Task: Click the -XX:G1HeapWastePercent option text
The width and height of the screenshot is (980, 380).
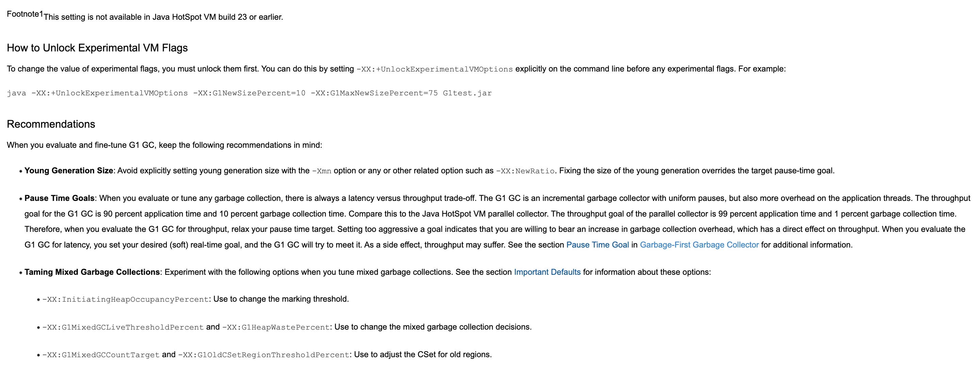Action: (x=276, y=328)
